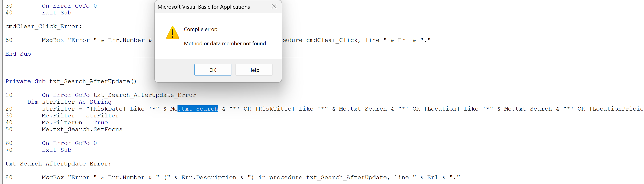Click the [RiskTitle] field in strFilter line
The height and width of the screenshot is (184, 644).
275,109
